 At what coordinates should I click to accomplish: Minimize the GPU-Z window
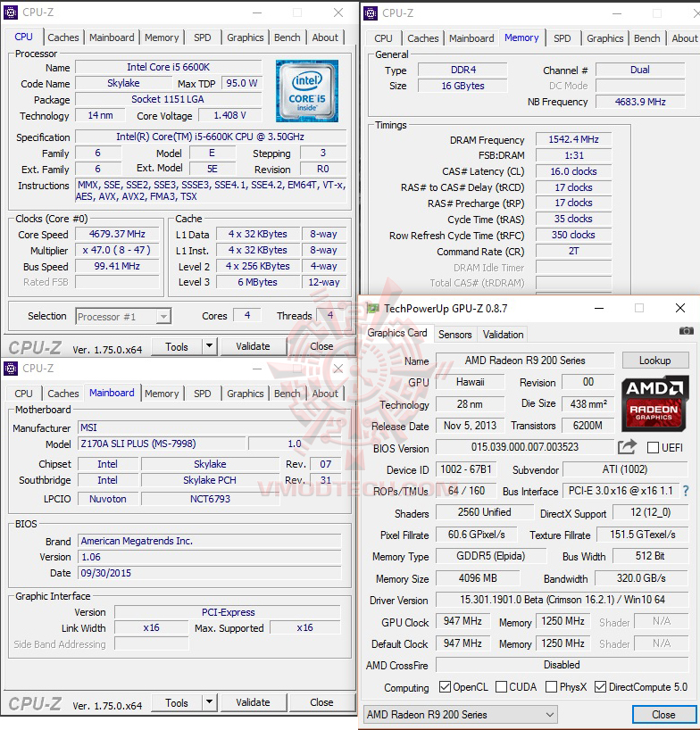click(599, 308)
